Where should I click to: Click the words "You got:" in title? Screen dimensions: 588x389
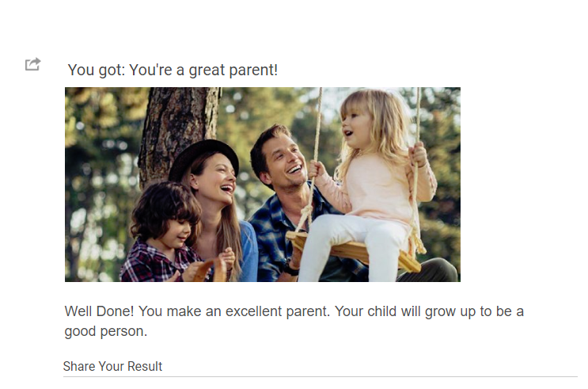[97, 71]
